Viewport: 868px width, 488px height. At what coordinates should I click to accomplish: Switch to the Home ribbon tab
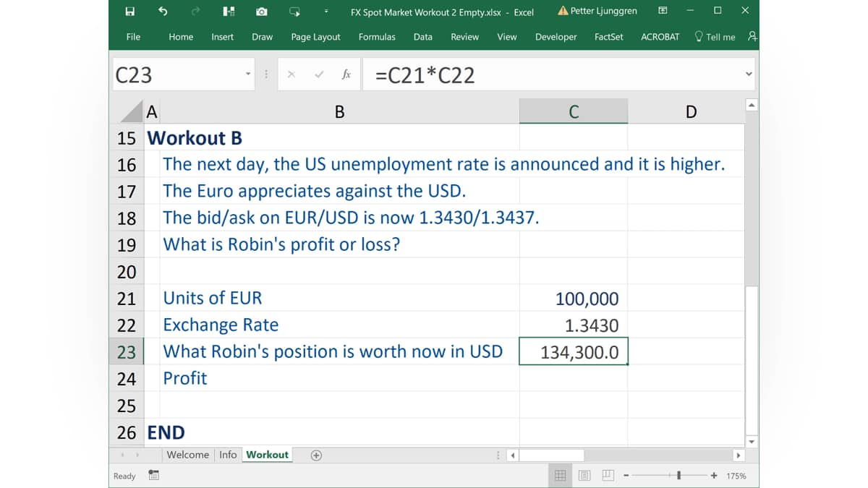tap(181, 37)
